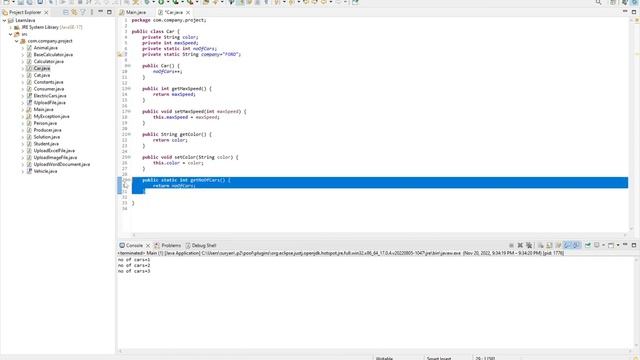Close the Project Explorer tab
Screen dimensions: 640x360
pos(46,13)
